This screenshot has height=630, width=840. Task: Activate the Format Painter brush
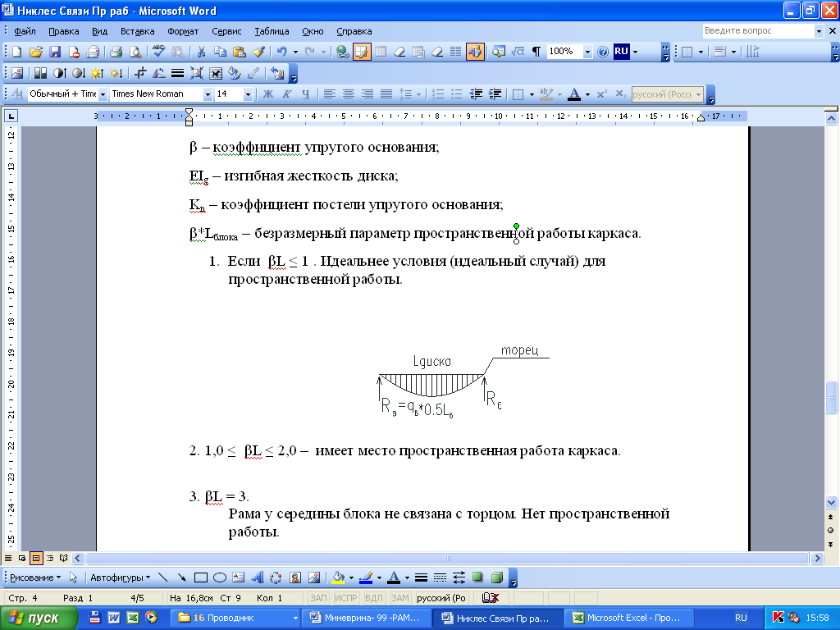coord(258,52)
